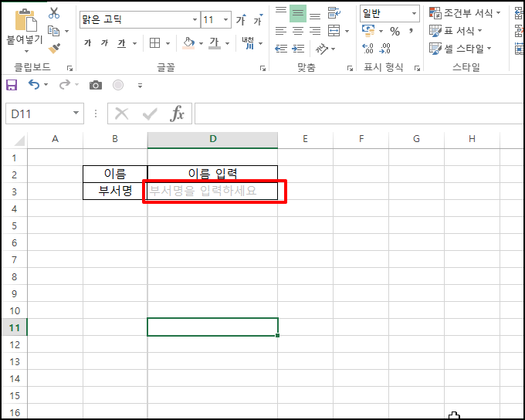Click the phonetic guide 내천 icon
The width and height of the screenshot is (525, 420).
pyautogui.click(x=248, y=43)
